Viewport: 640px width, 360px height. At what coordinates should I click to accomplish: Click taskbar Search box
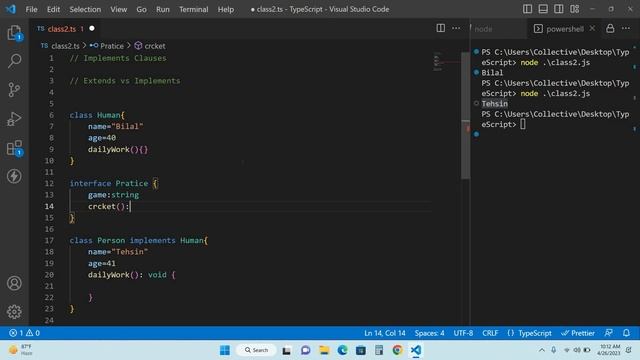coord(256,350)
